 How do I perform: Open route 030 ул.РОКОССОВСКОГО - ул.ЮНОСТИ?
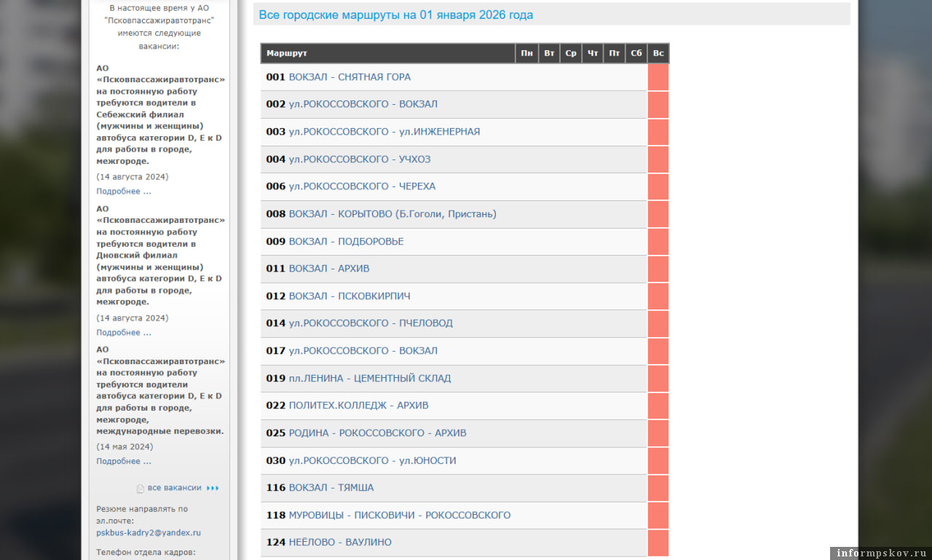373,461
